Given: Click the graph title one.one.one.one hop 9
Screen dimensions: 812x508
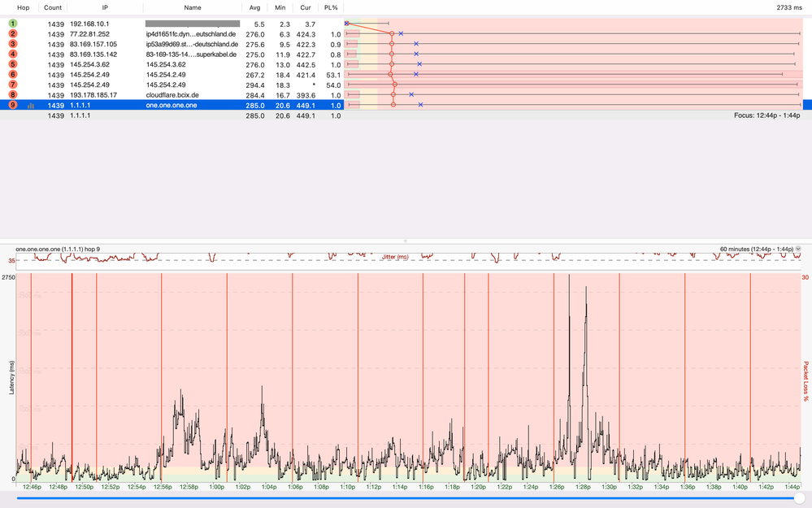Looking at the screenshot, I should [x=58, y=249].
